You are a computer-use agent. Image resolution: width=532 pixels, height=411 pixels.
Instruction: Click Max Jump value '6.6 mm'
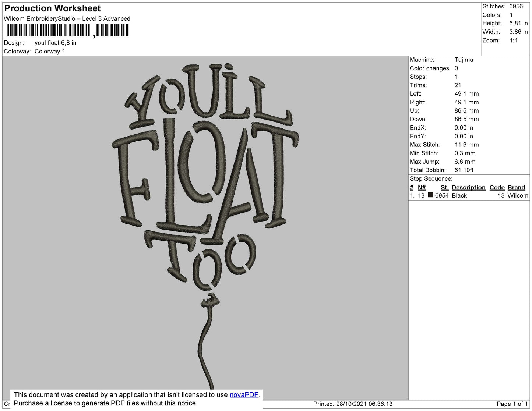pyautogui.click(x=465, y=162)
